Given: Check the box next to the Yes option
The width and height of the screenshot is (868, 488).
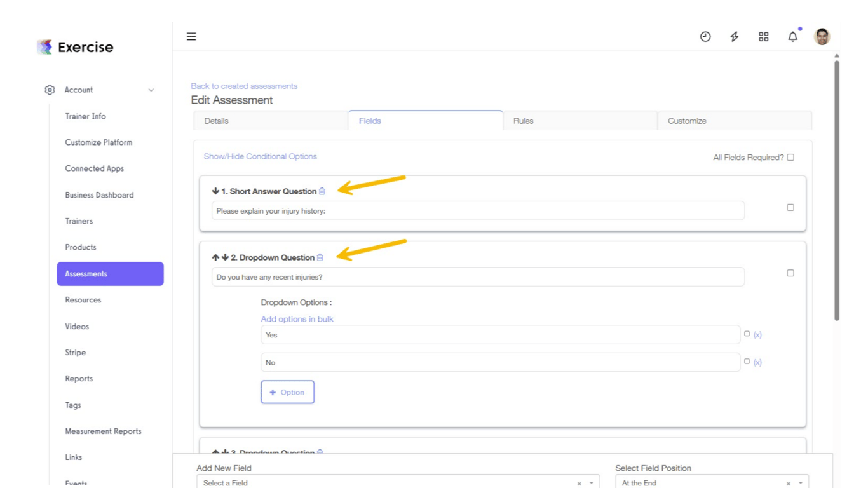Looking at the screenshot, I should pos(747,333).
